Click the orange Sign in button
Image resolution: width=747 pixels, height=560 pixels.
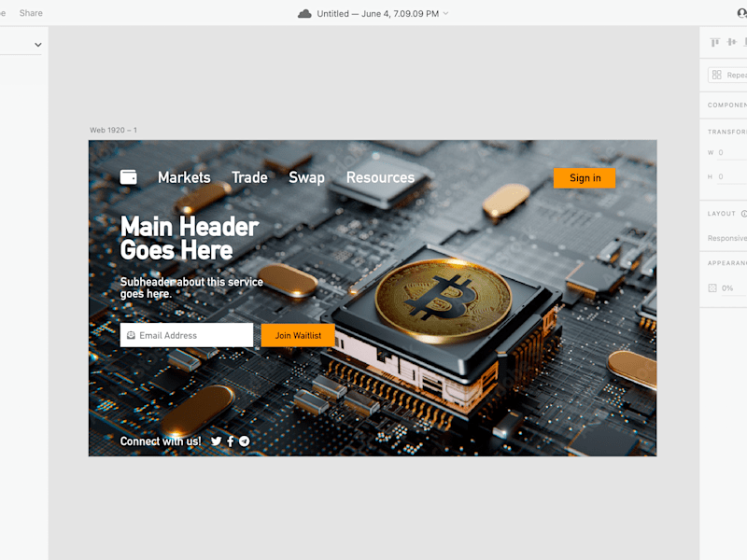[x=585, y=178]
